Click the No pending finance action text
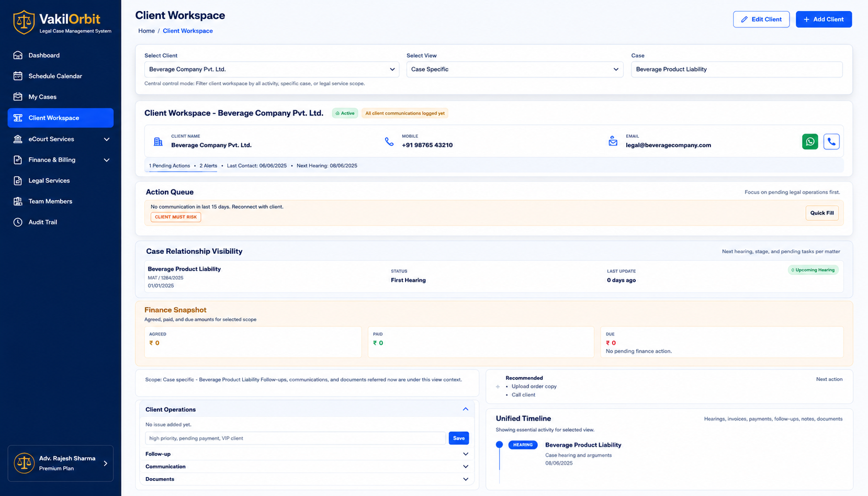Screen dimensions: 868x496 [x=639, y=352]
